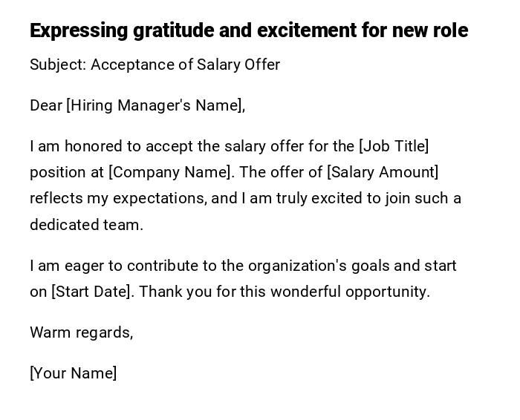The image size is (520, 420).
Task: Click the [Hiring Manager's Name] placeholder
Action: click(155, 105)
